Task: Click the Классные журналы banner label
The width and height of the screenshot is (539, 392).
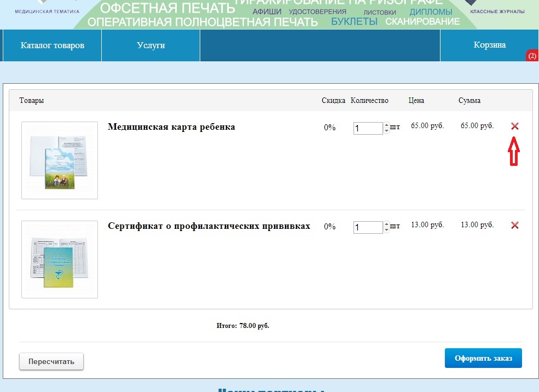Action: coord(497,11)
